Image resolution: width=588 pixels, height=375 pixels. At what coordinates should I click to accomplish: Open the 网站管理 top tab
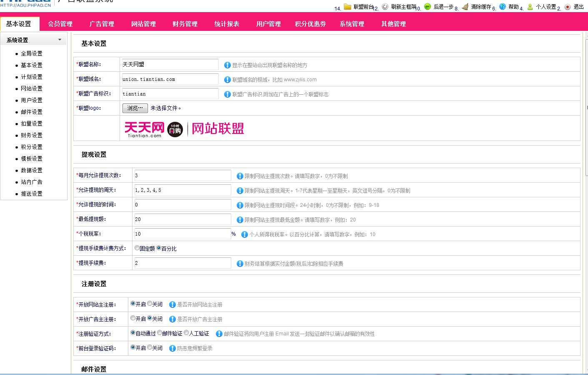pyautogui.click(x=144, y=24)
